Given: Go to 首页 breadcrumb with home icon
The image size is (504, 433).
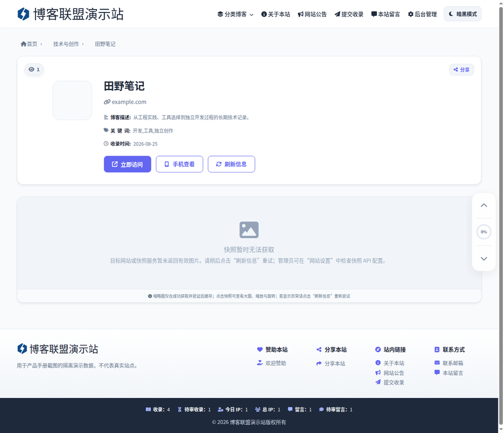Looking at the screenshot, I should 29,44.
